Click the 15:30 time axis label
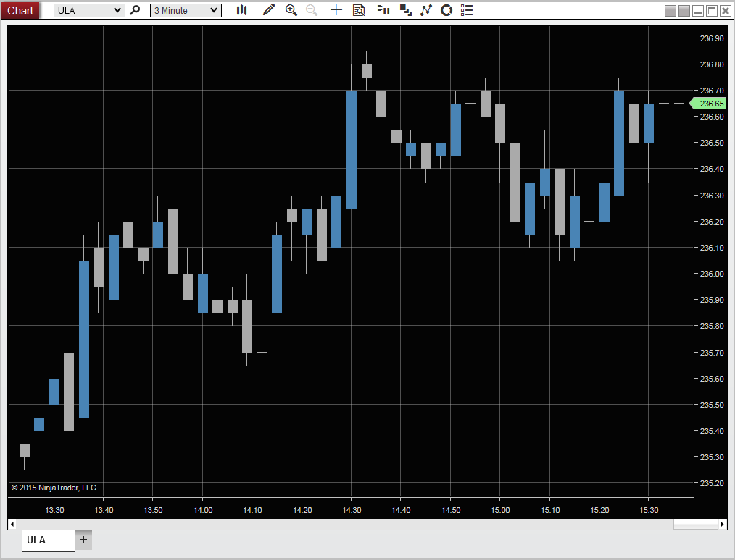Image resolution: width=735 pixels, height=560 pixels. (x=649, y=510)
